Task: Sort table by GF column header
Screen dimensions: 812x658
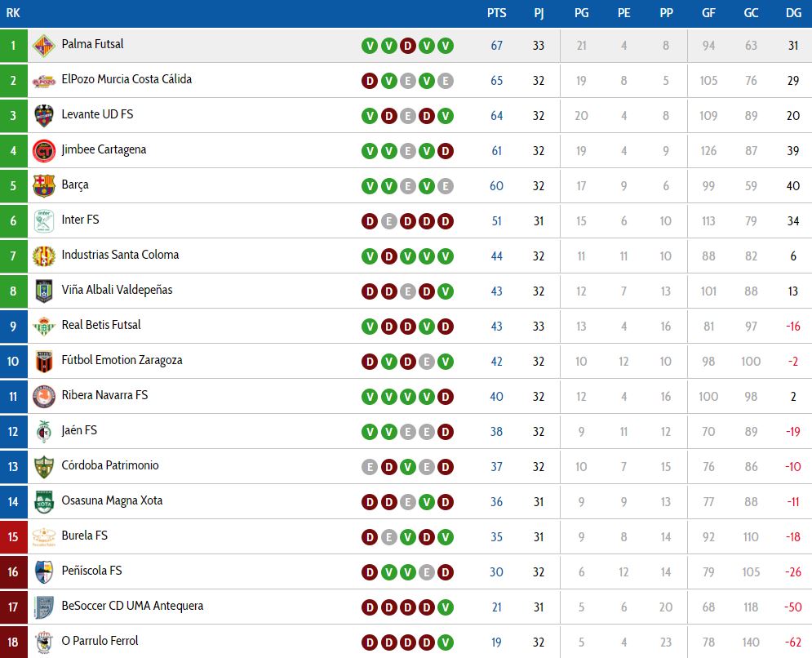Action: [x=708, y=13]
